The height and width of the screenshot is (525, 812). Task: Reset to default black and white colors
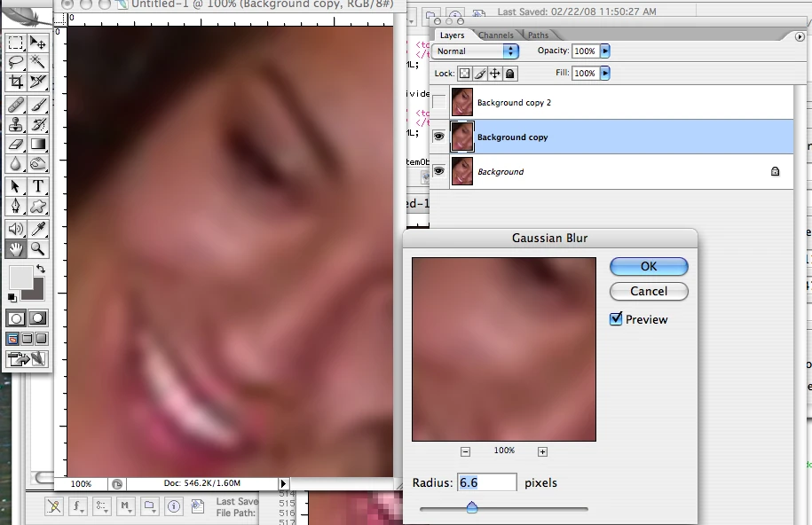(12, 297)
